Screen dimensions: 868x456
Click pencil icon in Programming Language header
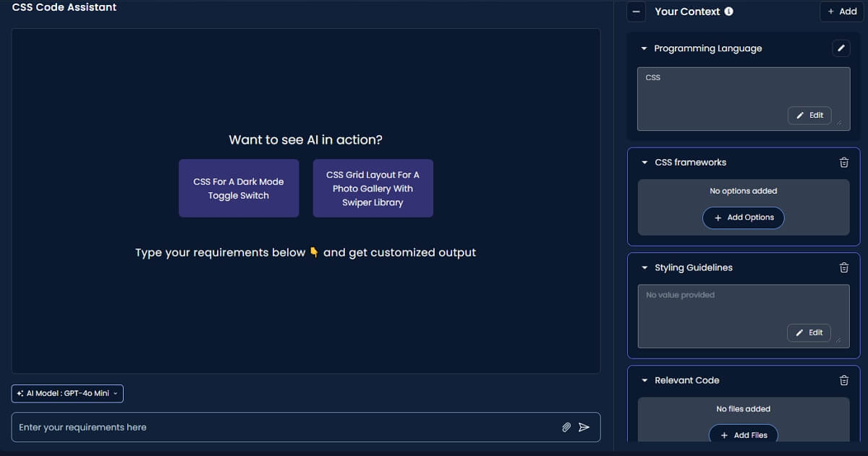840,48
